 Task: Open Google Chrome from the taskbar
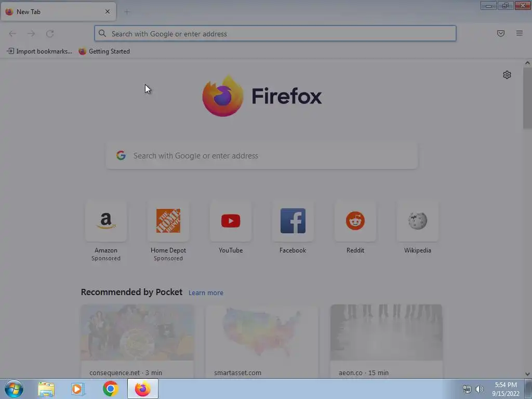coord(110,389)
